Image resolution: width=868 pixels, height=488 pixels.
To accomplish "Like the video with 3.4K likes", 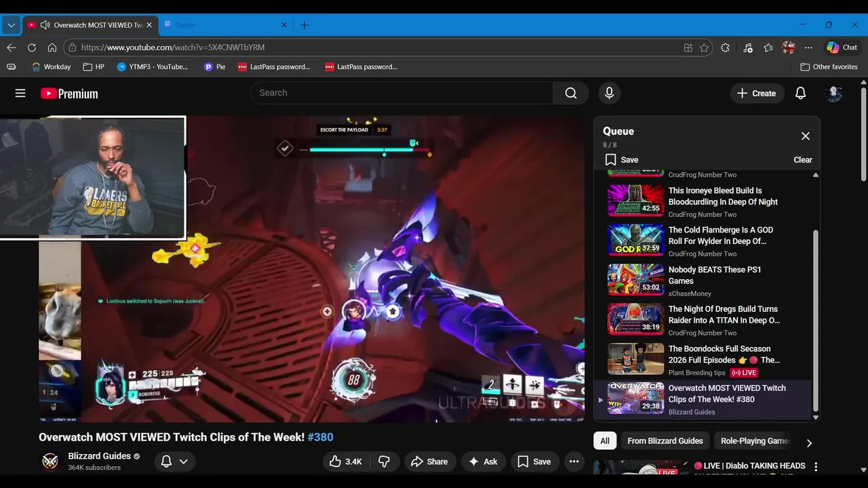I will [346, 462].
